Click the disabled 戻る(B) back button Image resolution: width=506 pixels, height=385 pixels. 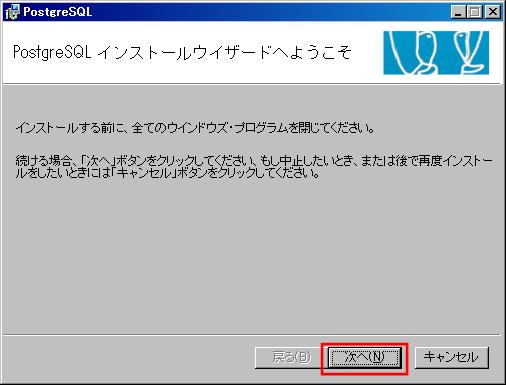click(x=291, y=358)
